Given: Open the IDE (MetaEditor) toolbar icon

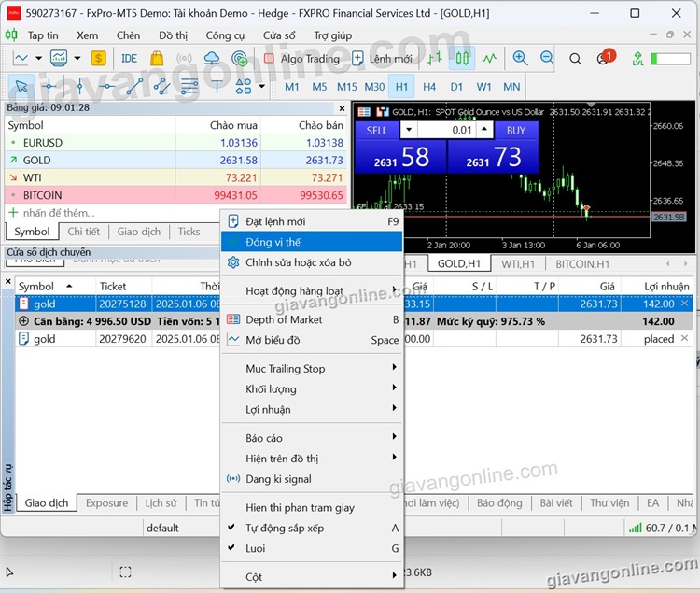Looking at the screenshot, I should (129, 58).
